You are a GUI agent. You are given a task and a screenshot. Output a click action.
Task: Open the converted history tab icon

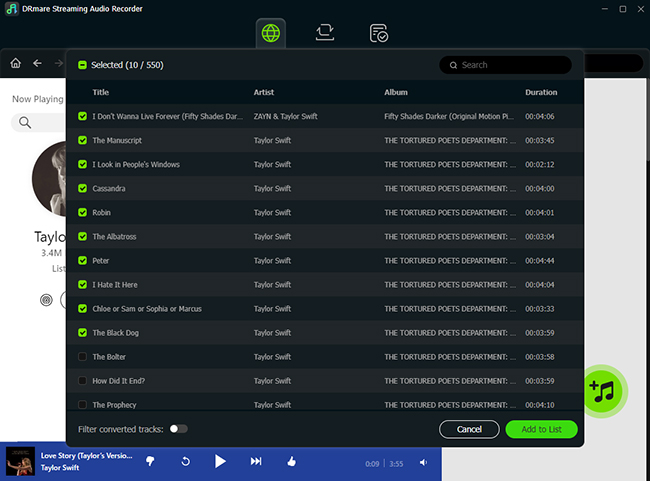coord(378,33)
